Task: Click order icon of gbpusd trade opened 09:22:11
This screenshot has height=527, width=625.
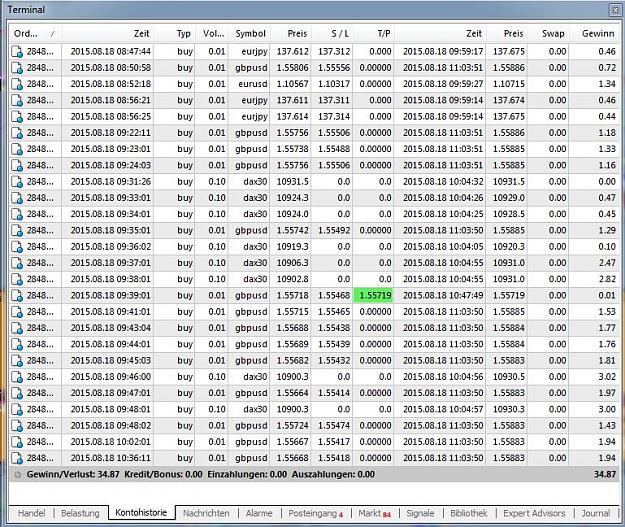Action: pyautogui.click(x=17, y=133)
